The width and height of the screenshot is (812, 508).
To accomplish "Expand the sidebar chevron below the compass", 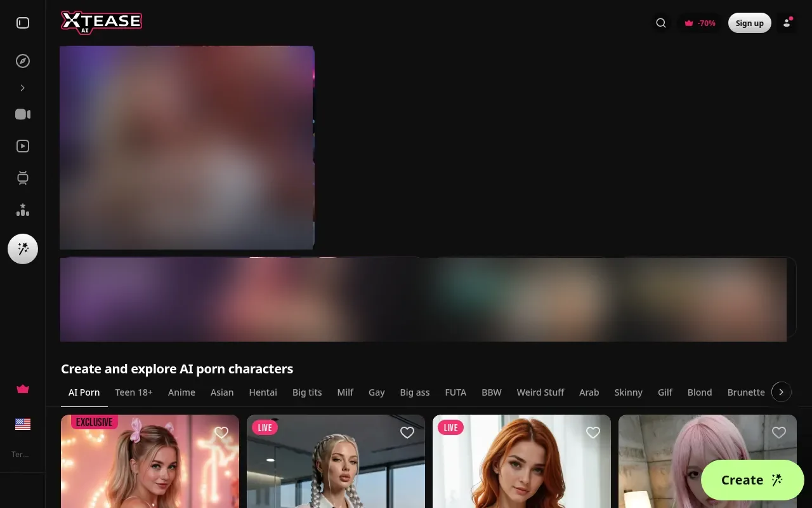I will tap(23, 88).
